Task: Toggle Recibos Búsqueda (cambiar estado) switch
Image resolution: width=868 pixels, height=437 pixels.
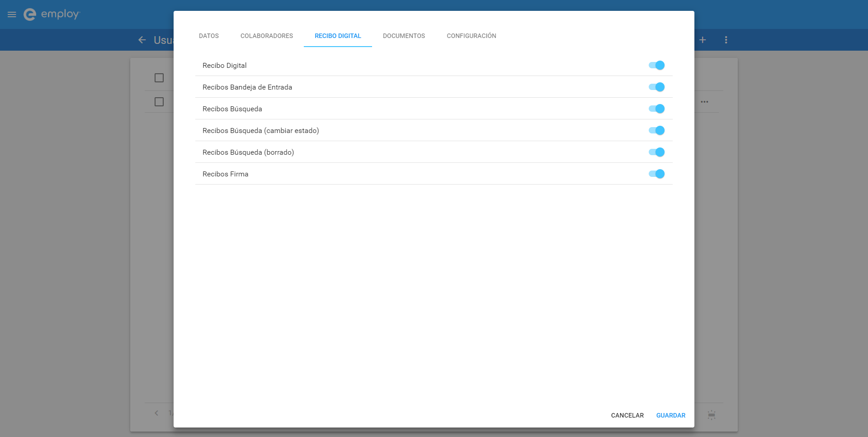Action: click(x=656, y=130)
